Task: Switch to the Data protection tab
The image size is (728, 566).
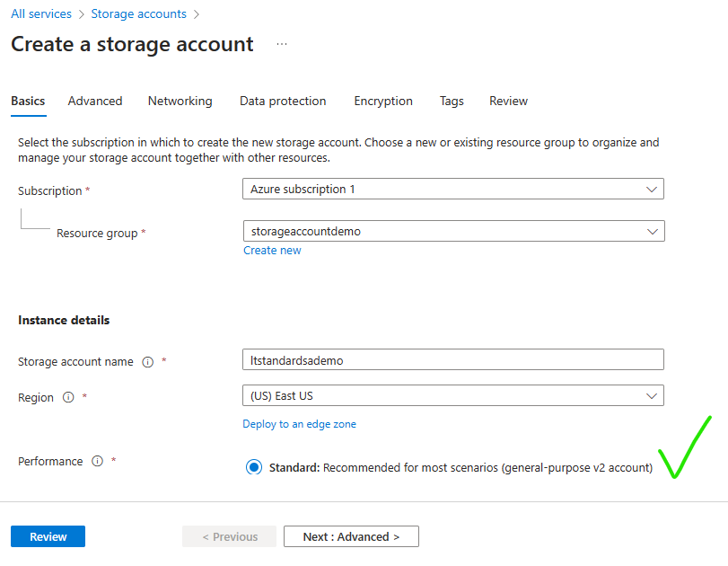Action: tap(283, 102)
